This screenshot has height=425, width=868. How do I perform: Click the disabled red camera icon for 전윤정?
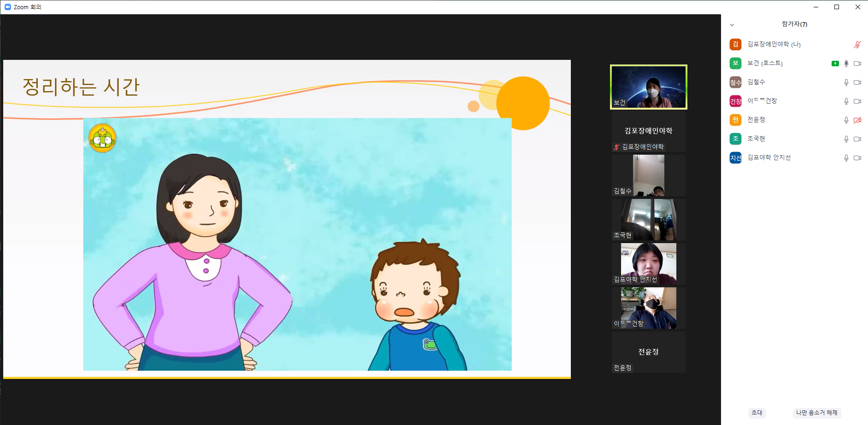[x=857, y=120]
